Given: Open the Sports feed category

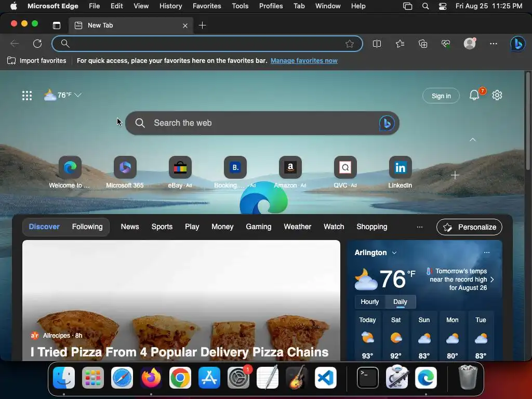Looking at the screenshot, I should point(162,227).
